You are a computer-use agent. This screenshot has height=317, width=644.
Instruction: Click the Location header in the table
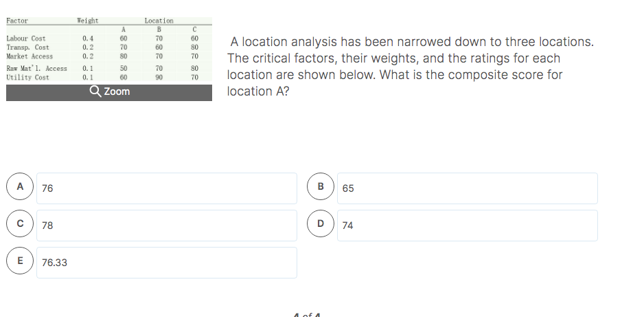coord(159,21)
